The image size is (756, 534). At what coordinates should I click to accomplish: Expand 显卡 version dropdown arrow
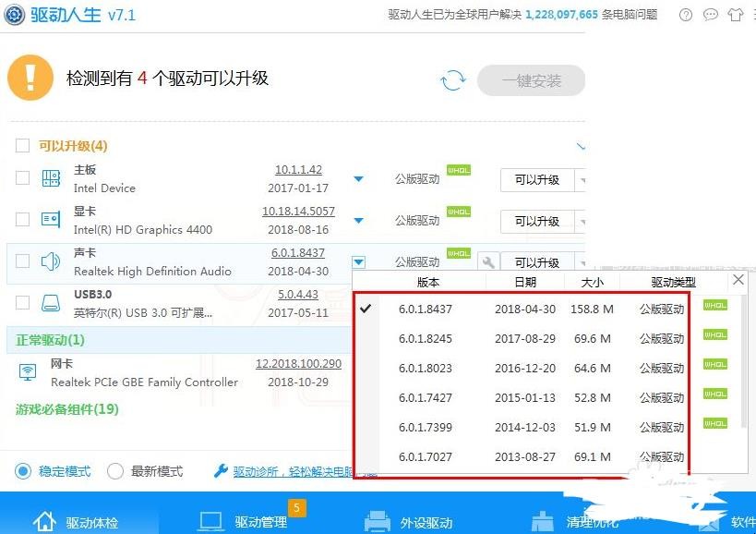coord(358,221)
